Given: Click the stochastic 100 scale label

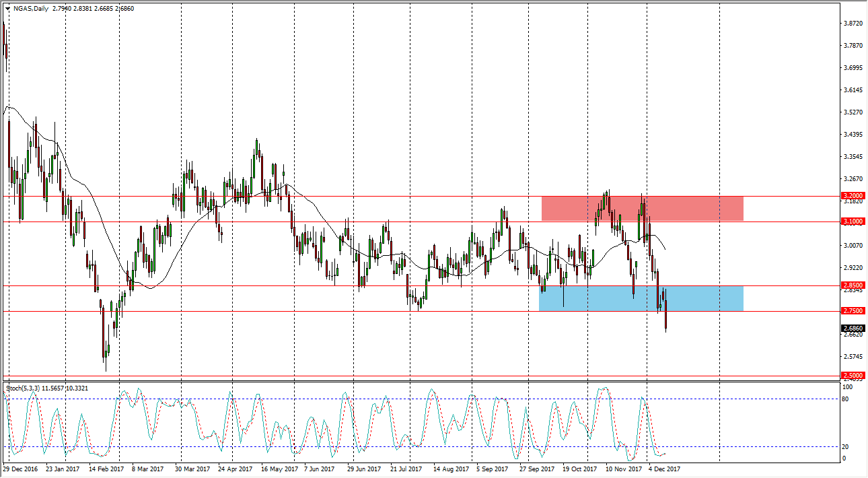Looking at the screenshot, I should tap(847, 387).
